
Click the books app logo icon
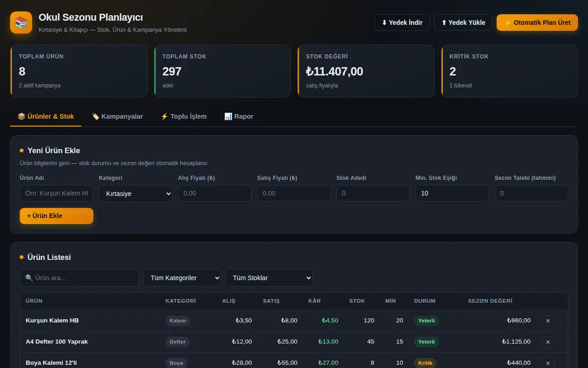[21, 23]
